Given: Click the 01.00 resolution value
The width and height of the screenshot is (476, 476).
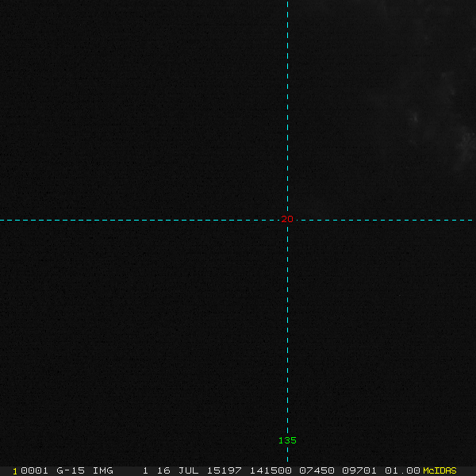Looking at the screenshot, I should click(402, 470).
